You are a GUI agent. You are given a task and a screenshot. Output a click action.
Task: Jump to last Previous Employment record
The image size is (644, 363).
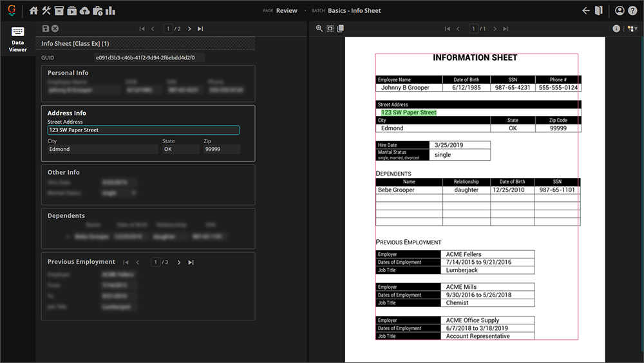pyautogui.click(x=191, y=262)
